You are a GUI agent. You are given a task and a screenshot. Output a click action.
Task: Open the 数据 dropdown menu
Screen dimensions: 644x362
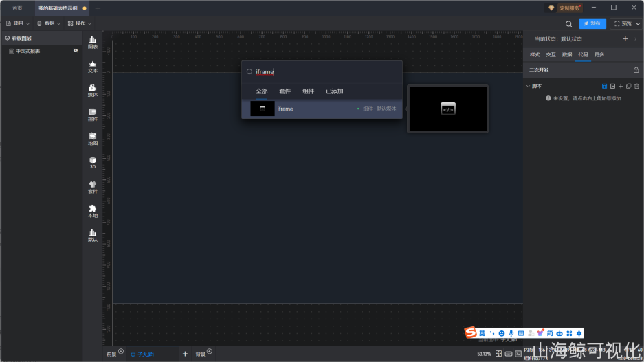49,24
